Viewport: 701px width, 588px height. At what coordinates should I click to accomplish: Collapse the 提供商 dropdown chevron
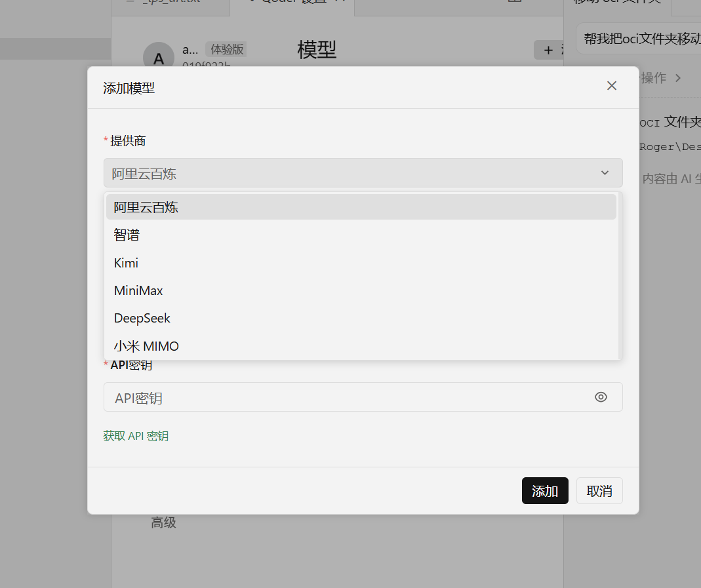(x=605, y=173)
